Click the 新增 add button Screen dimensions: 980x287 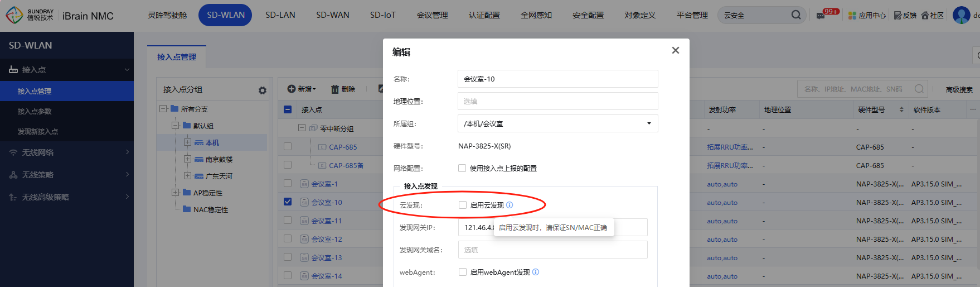302,89
